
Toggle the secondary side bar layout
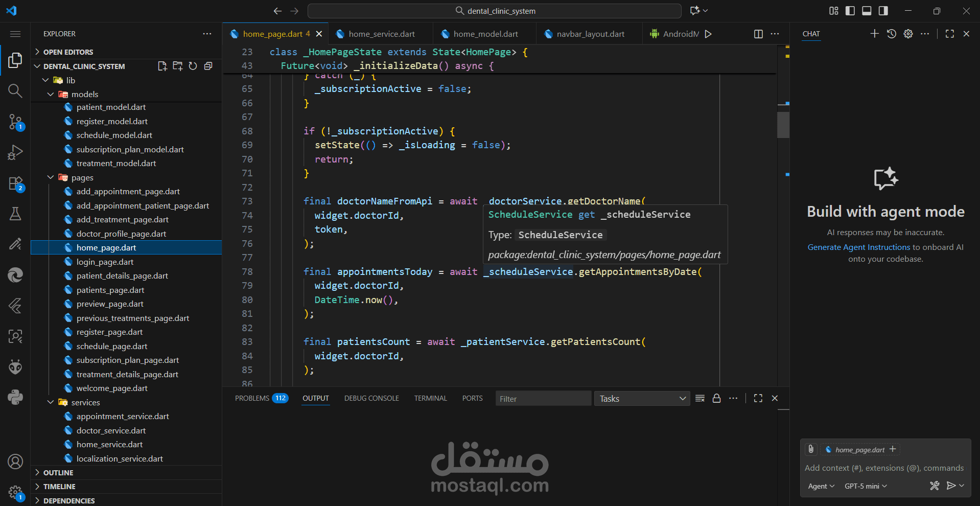883,11
